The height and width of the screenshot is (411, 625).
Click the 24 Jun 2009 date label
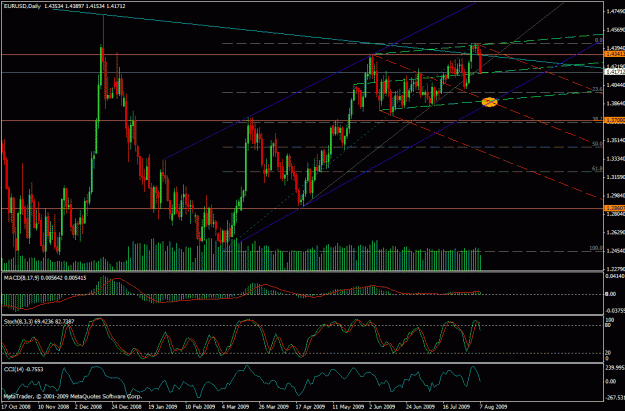(x=421, y=407)
